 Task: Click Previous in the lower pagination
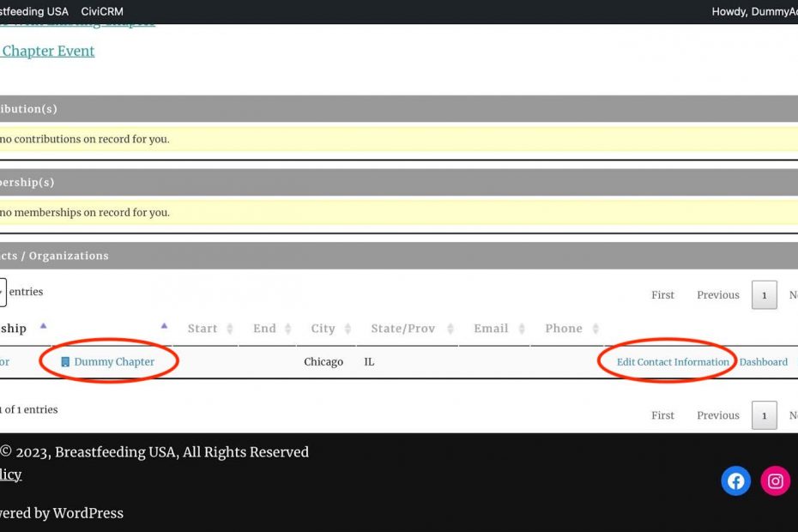click(718, 415)
